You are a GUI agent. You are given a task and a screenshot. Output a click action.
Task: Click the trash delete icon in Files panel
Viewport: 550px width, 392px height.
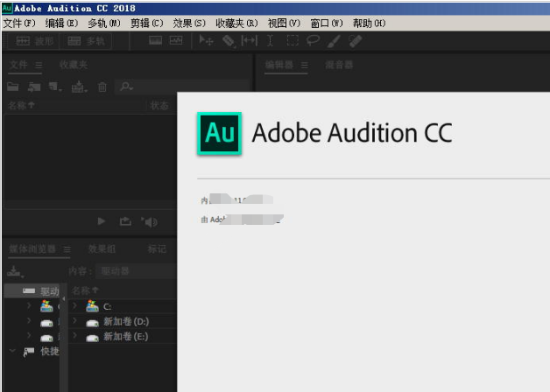102,87
